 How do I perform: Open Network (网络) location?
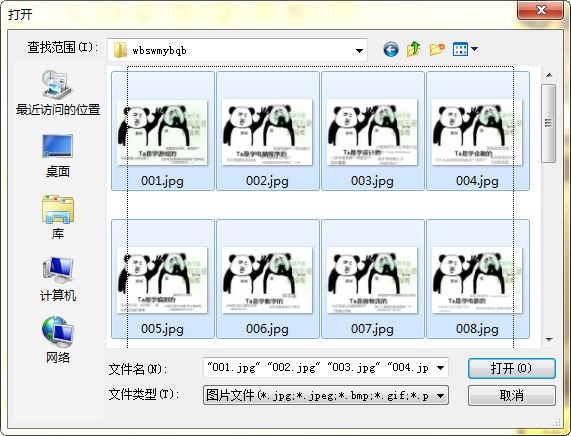[x=58, y=340]
